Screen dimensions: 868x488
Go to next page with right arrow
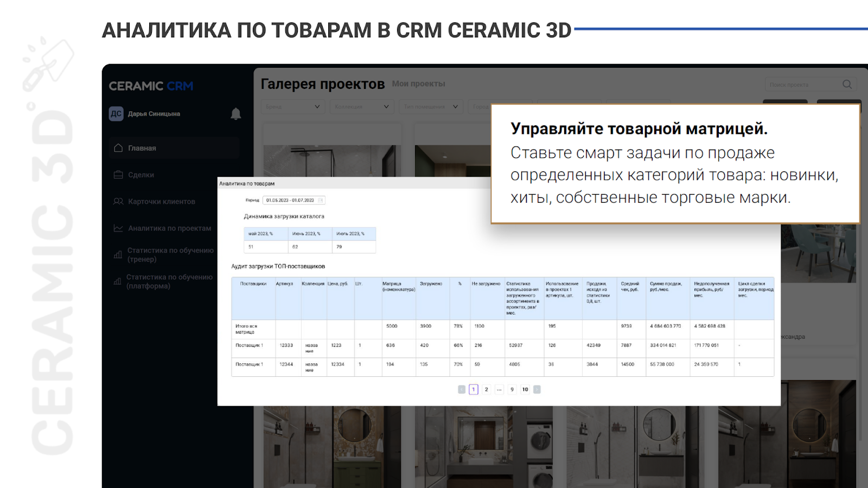[x=537, y=389]
